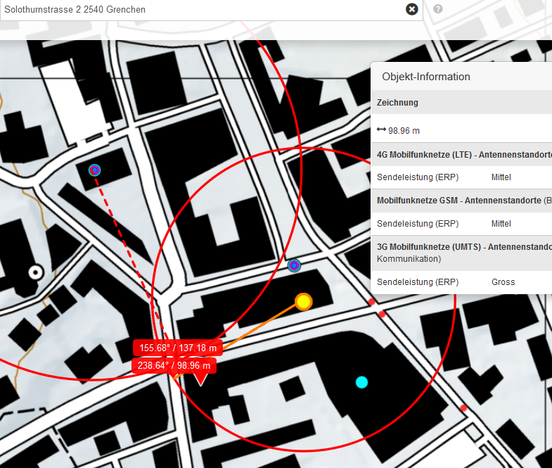552x468 pixels.
Task: Click the 155.68° / 137.18 m label
Action: tap(178, 348)
